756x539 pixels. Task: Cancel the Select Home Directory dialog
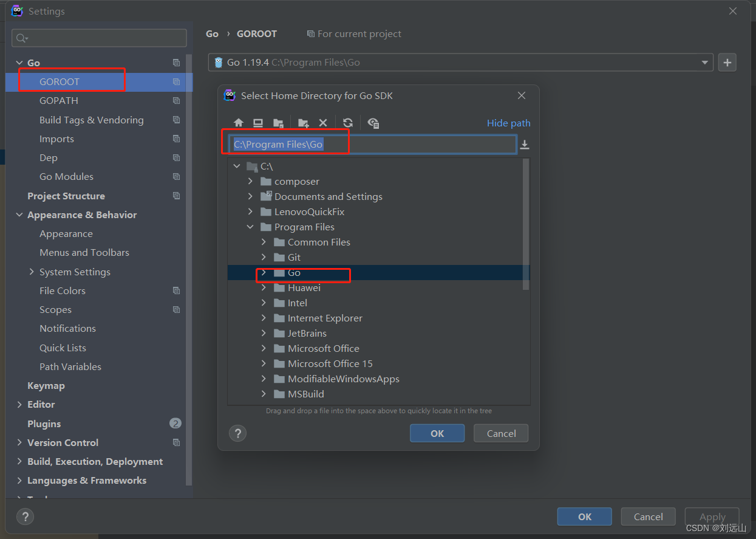[x=502, y=433]
